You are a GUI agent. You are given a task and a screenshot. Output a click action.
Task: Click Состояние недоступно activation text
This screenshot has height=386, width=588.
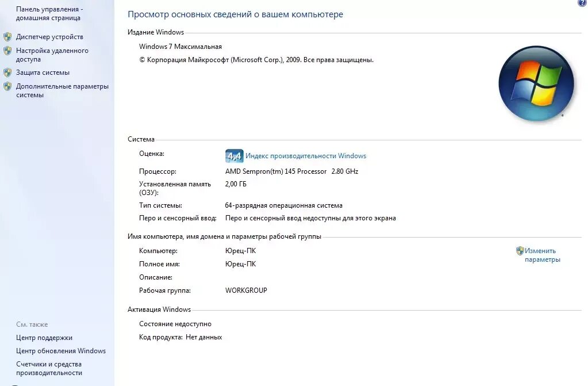coord(175,324)
